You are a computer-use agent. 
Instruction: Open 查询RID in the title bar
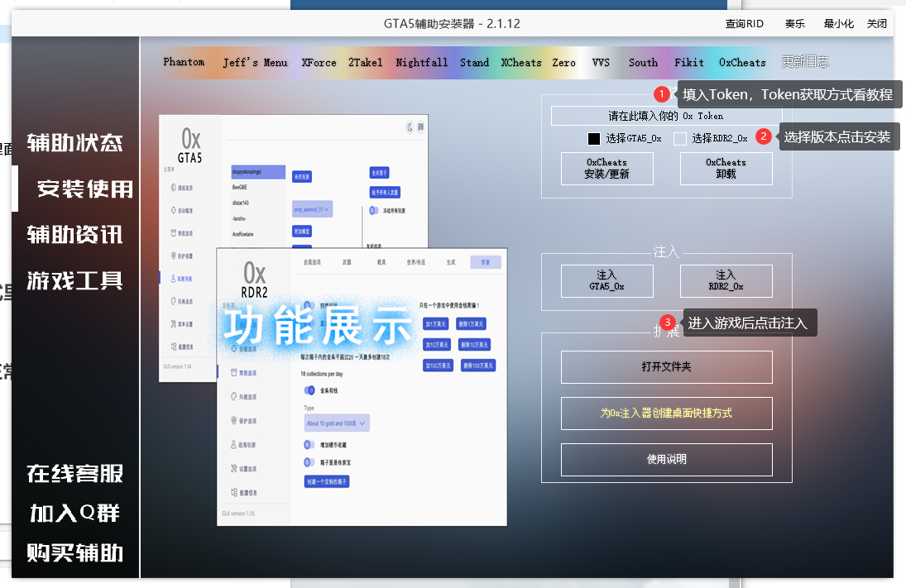click(x=745, y=24)
